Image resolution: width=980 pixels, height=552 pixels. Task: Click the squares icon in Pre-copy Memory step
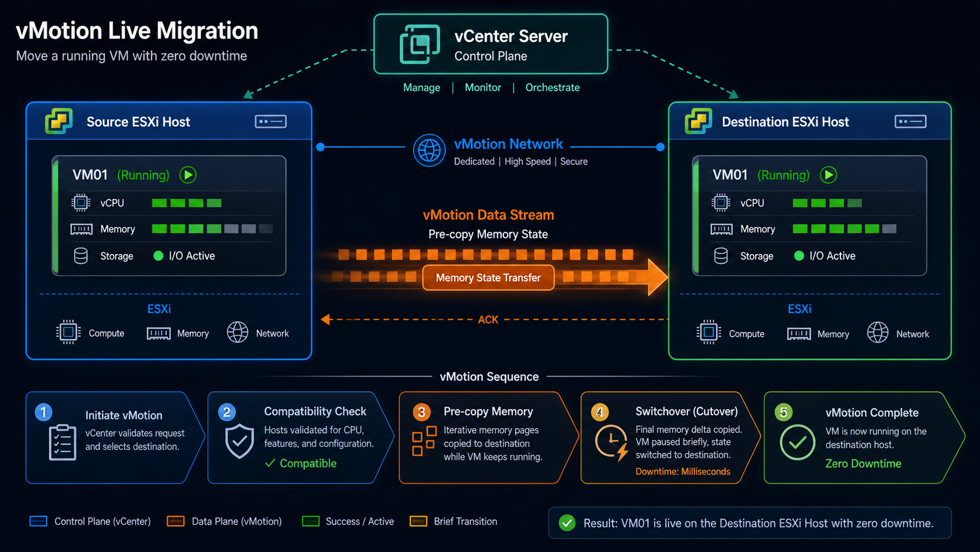424,441
